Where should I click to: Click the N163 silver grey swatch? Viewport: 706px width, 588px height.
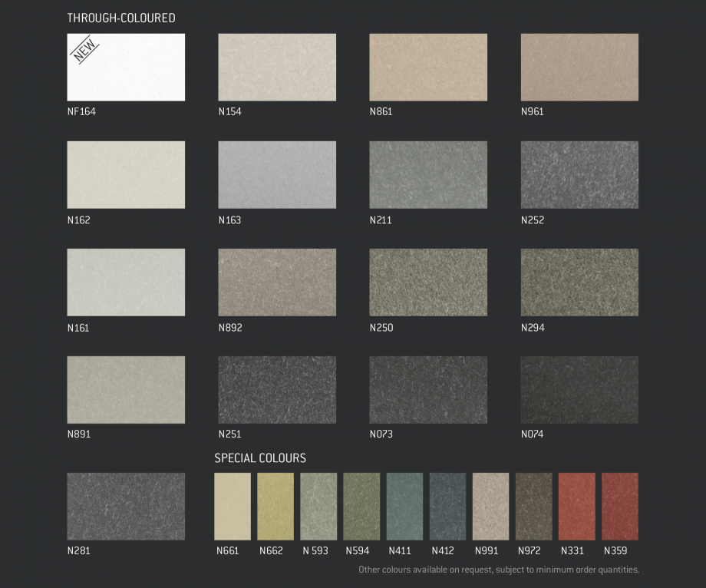click(277, 175)
